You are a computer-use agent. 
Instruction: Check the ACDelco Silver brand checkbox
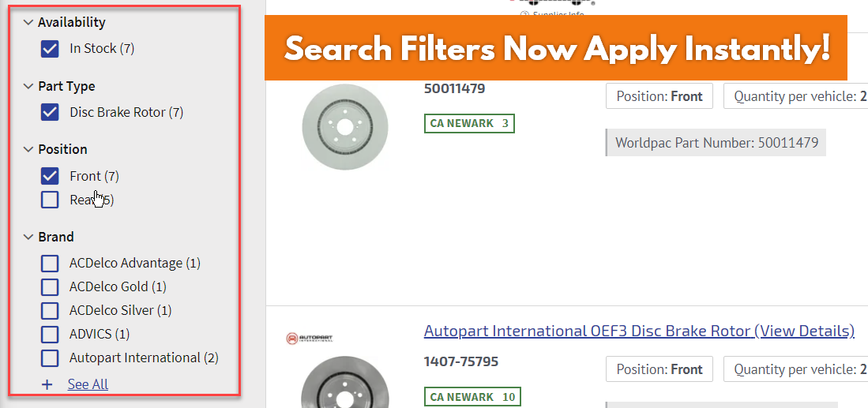[x=50, y=311]
